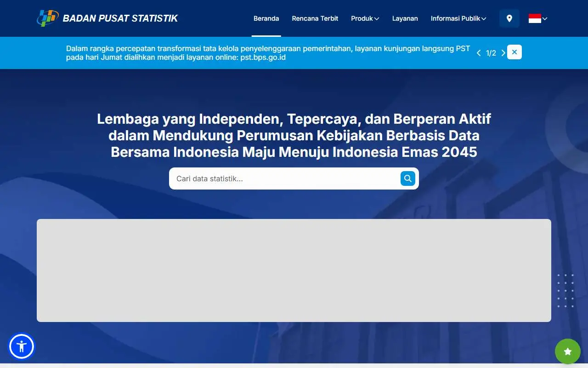This screenshot has width=588, height=368.
Task: Open the accessibility widget icon
Action: (21, 346)
